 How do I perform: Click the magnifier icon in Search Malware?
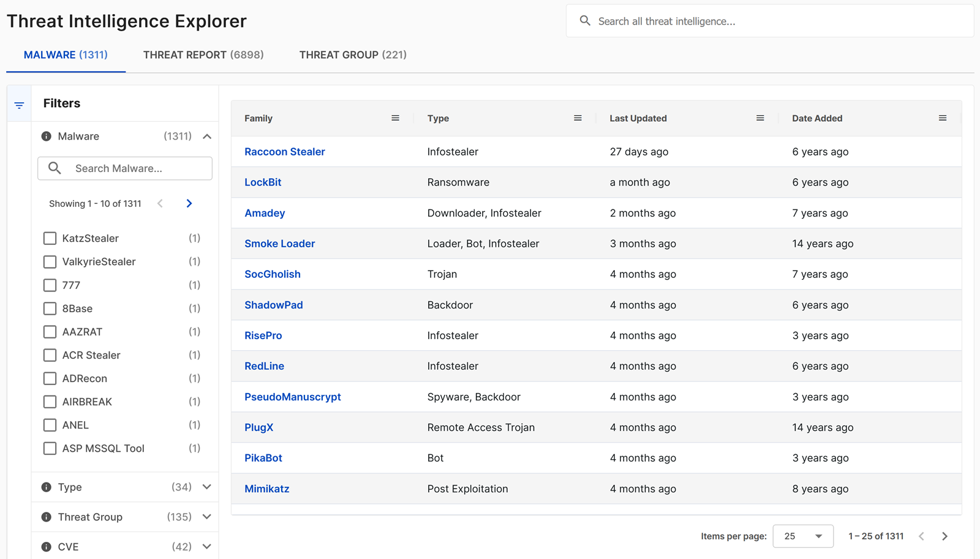point(55,168)
